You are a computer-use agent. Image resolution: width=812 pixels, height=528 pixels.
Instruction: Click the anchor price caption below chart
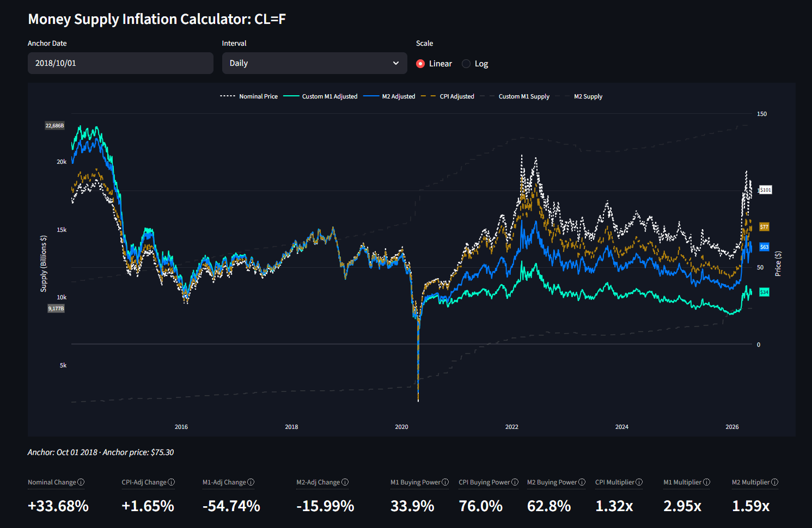coord(101,452)
